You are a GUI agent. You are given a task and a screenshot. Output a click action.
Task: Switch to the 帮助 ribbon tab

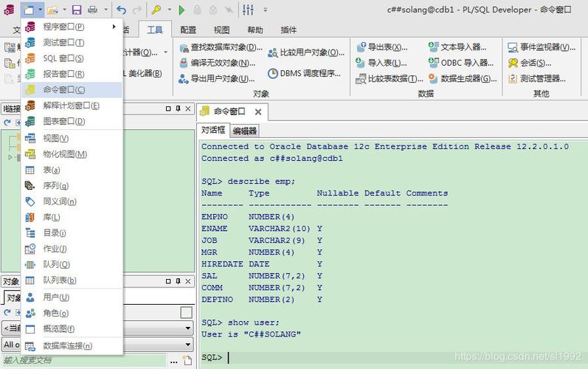pyautogui.click(x=255, y=30)
